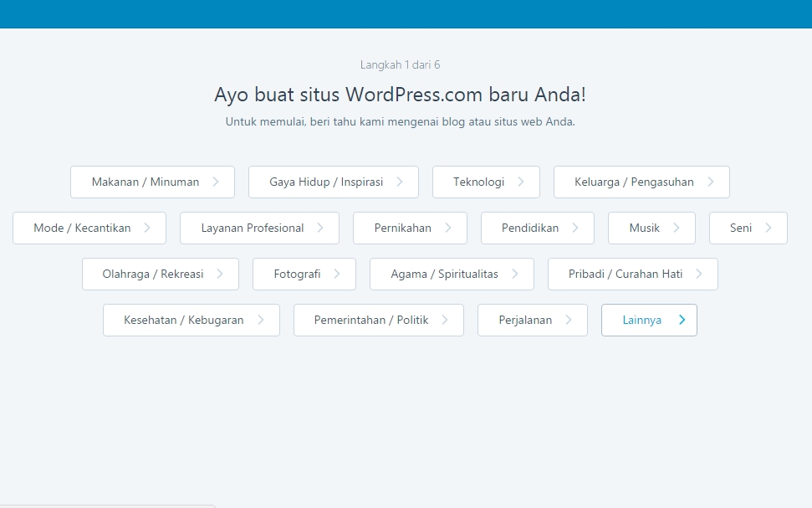Click the chevron next to Perjalanan
Image resolution: width=812 pixels, height=508 pixels.
tap(569, 321)
